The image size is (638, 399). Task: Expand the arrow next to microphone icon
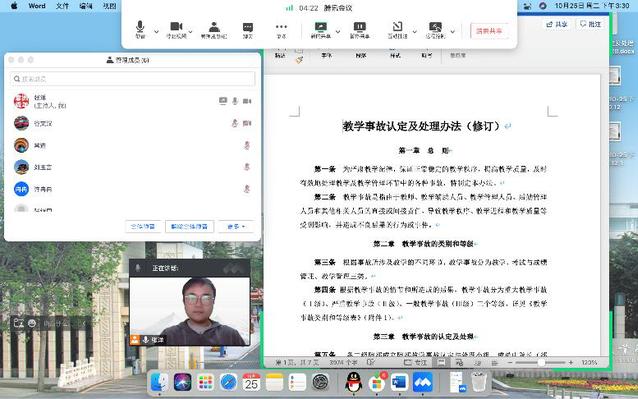[x=156, y=32]
